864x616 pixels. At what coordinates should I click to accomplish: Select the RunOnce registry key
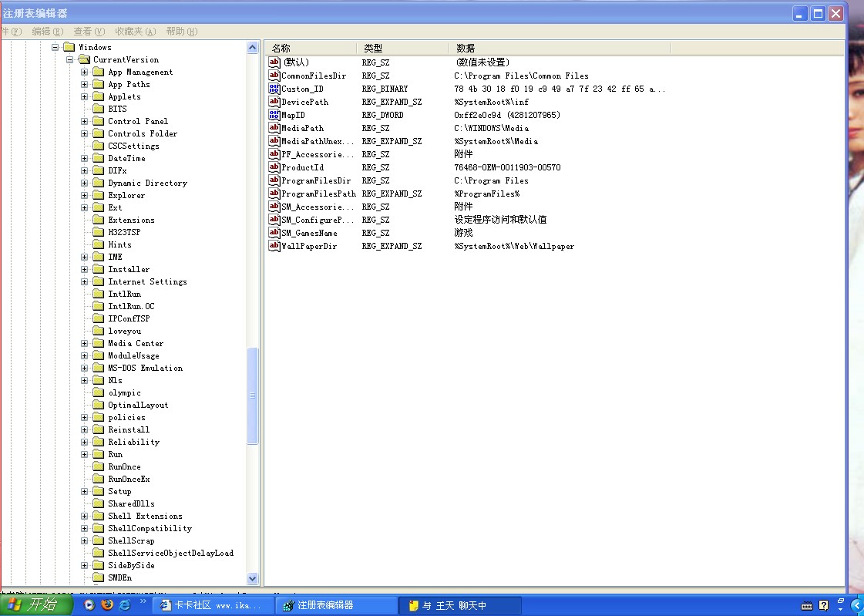click(x=124, y=466)
